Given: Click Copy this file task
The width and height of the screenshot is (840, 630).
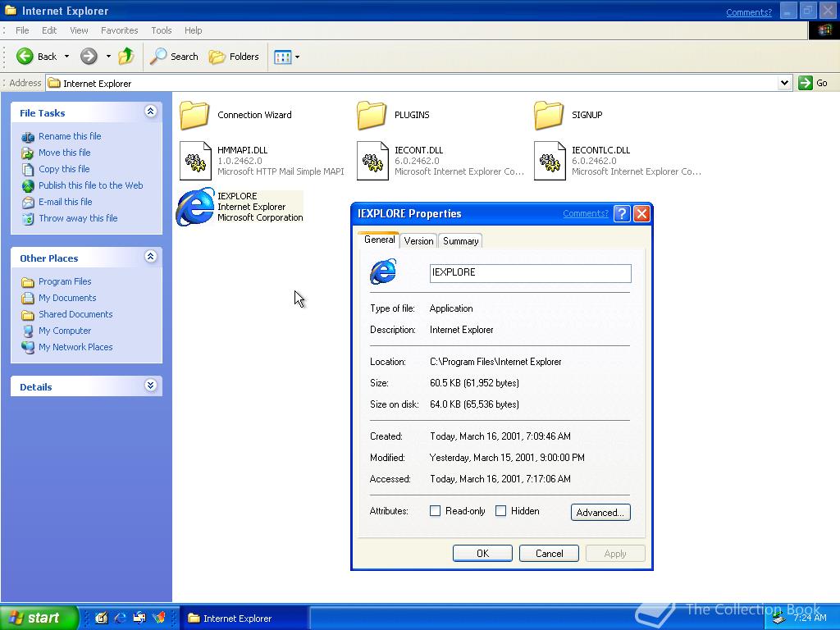Looking at the screenshot, I should [x=64, y=169].
